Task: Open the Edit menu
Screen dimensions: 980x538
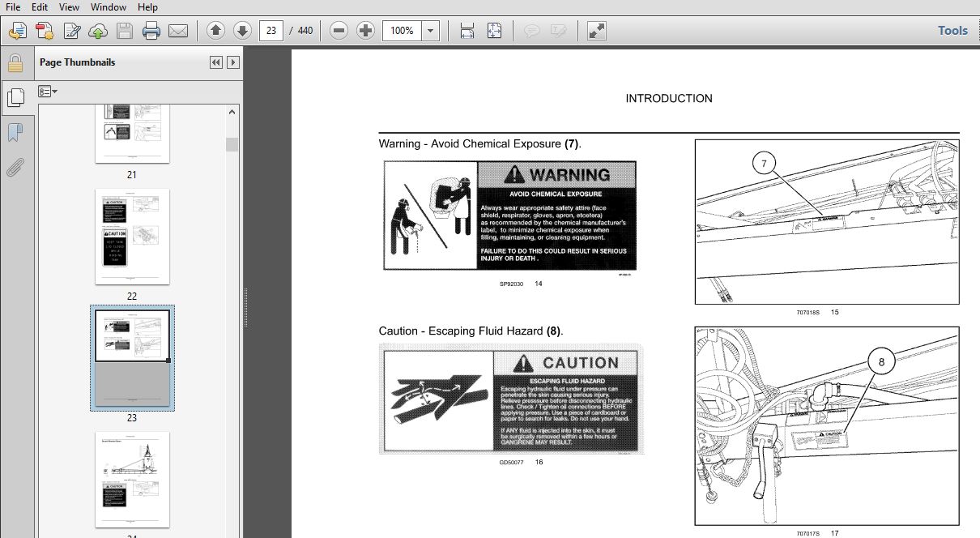Action: coord(40,6)
